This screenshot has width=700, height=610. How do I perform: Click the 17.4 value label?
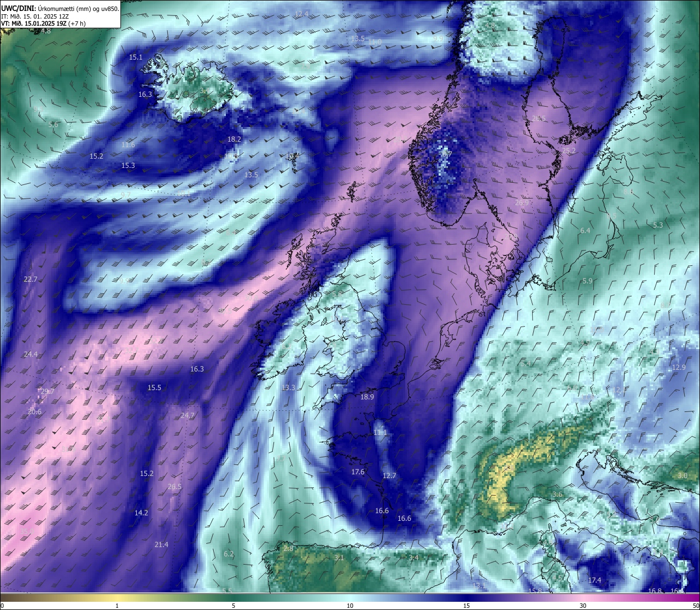tap(594, 580)
